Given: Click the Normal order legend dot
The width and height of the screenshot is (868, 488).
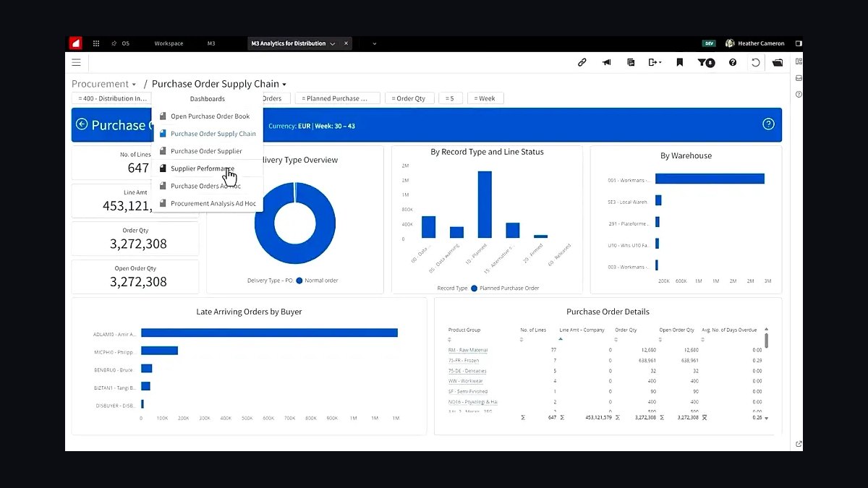Looking at the screenshot, I should [299, 281].
